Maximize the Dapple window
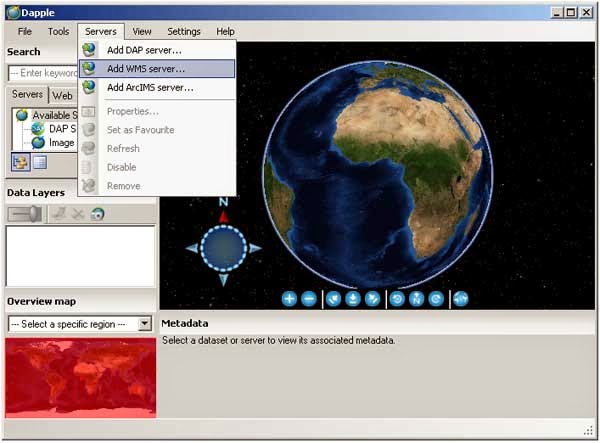The width and height of the screenshot is (600, 443). 571,13
